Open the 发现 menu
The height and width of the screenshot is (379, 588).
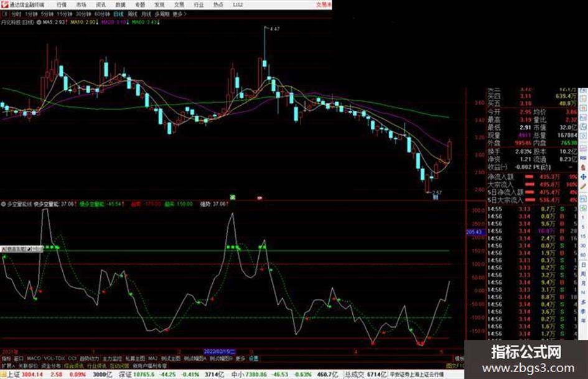(159, 5)
